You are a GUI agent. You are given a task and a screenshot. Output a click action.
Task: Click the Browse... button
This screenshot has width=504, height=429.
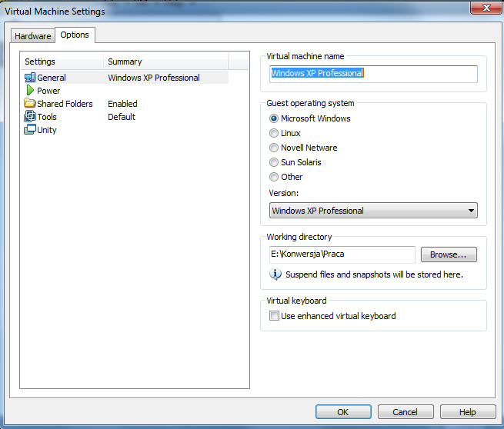[449, 254]
